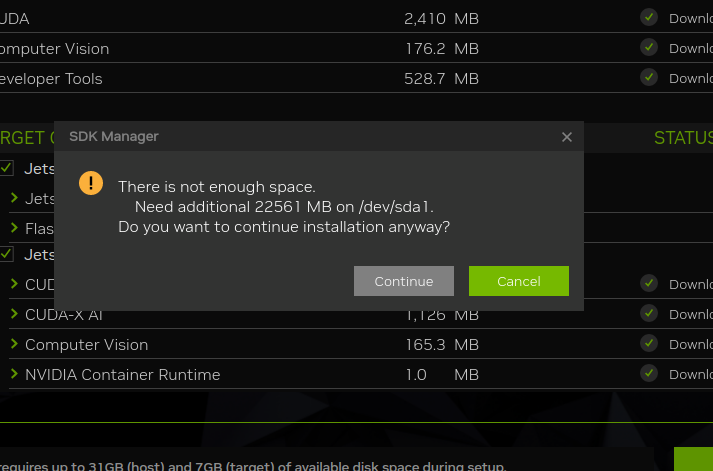
Task: Expand the Flash row chevron
Action: coord(14,227)
